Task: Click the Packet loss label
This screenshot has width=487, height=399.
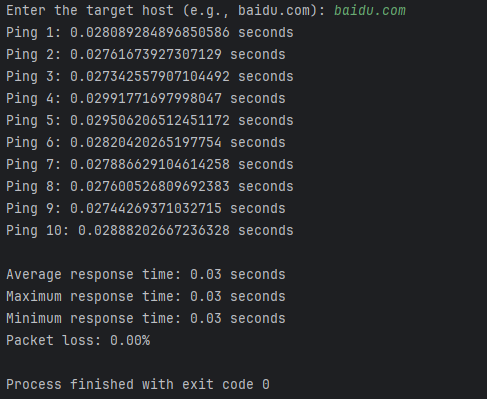Action: click(x=53, y=341)
